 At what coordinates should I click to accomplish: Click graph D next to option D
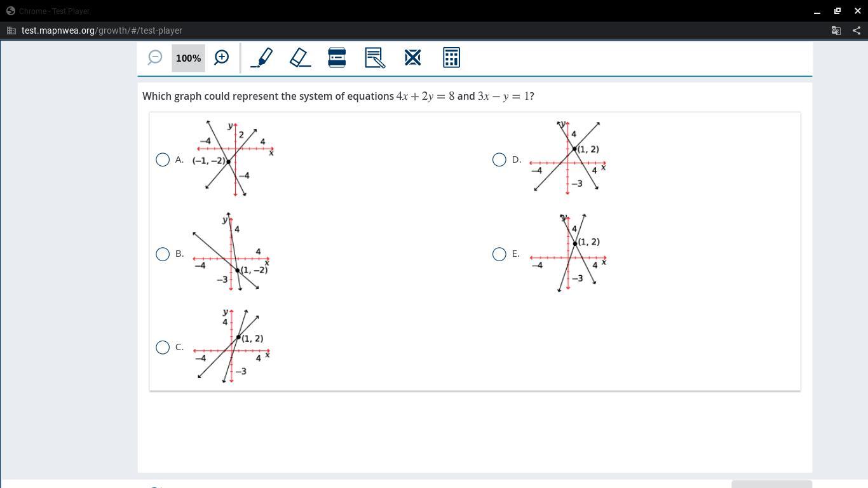pos(567,157)
